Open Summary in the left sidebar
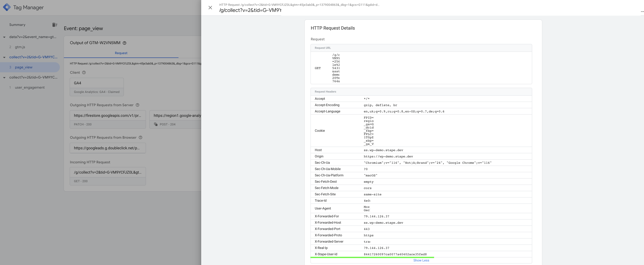Viewport: 644px width, 265px height. coord(17,25)
